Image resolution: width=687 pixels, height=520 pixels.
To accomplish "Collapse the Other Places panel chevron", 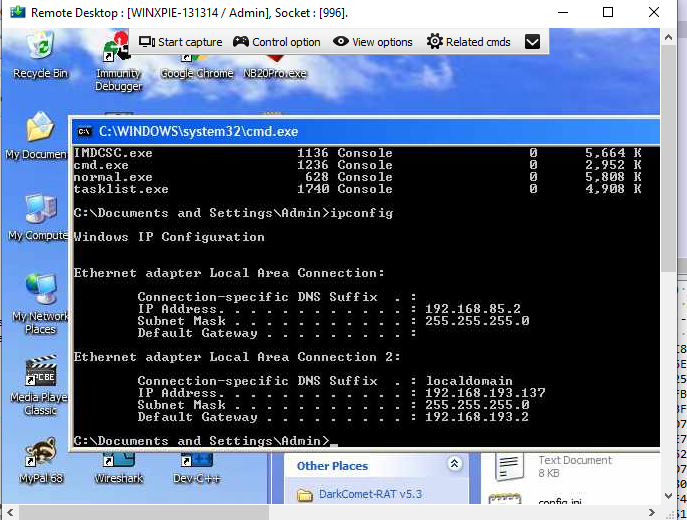I will tap(454, 465).
